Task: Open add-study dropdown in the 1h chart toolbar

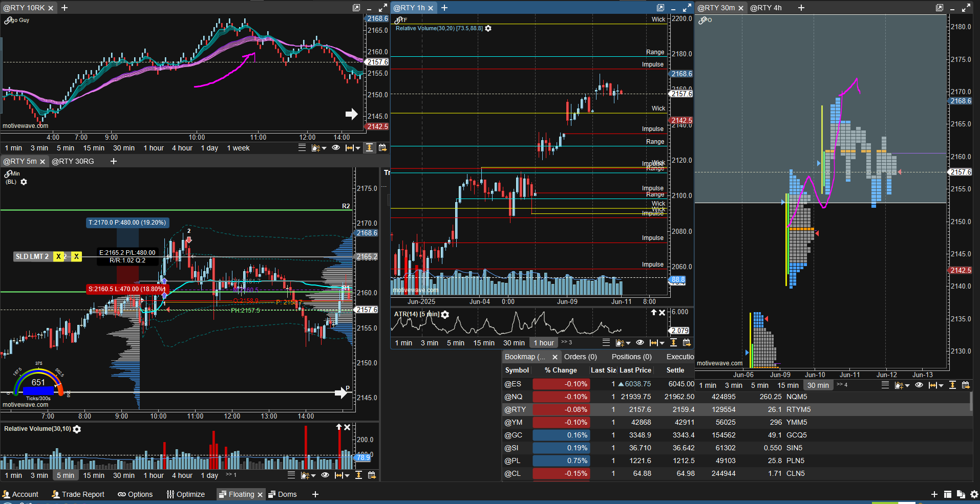Action: pyautogui.click(x=623, y=343)
